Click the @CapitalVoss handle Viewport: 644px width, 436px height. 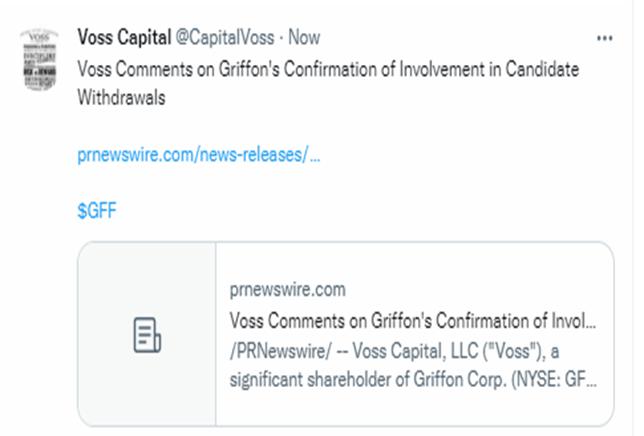[x=226, y=38]
